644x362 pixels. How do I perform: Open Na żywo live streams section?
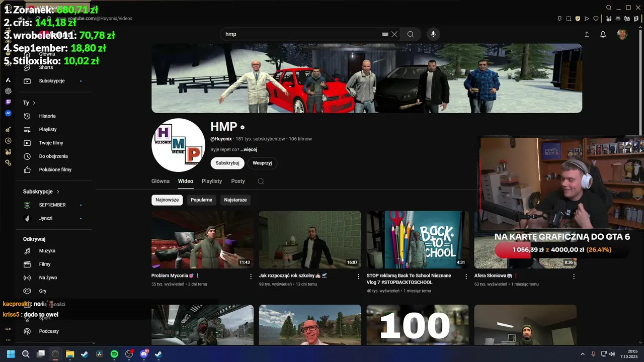pyautogui.click(x=48, y=278)
